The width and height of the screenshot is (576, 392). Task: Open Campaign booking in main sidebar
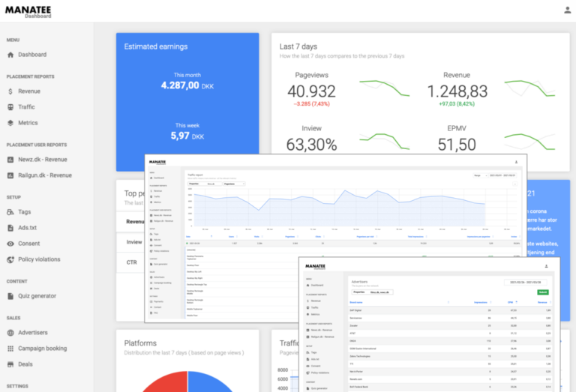click(42, 349)
